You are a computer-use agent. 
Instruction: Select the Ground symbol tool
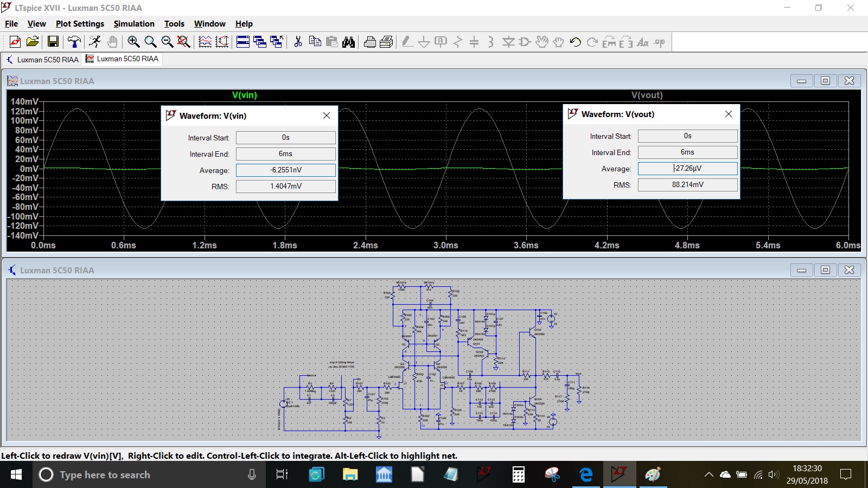(424, 42)
